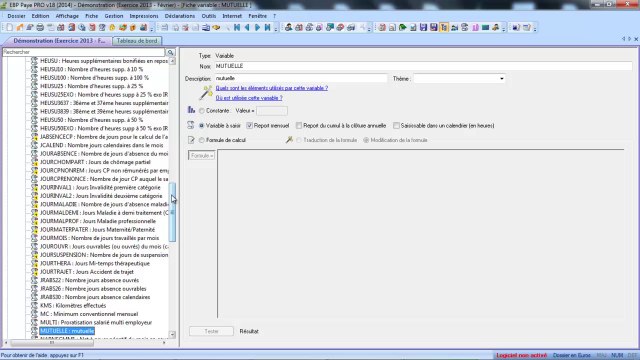This screenshot has width=640, height=360.
Task: Click the pink book toolbar icon
Action: 475,28
